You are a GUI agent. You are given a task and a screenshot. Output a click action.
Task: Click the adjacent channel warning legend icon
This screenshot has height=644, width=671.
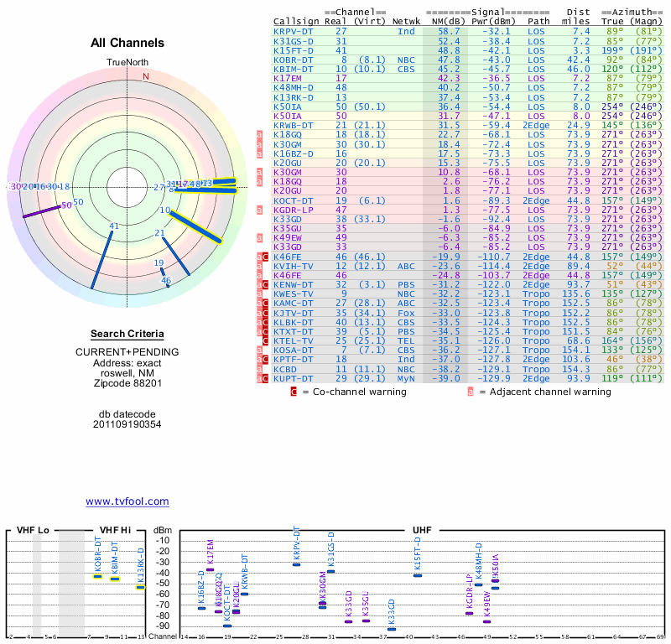coord(471,392)
